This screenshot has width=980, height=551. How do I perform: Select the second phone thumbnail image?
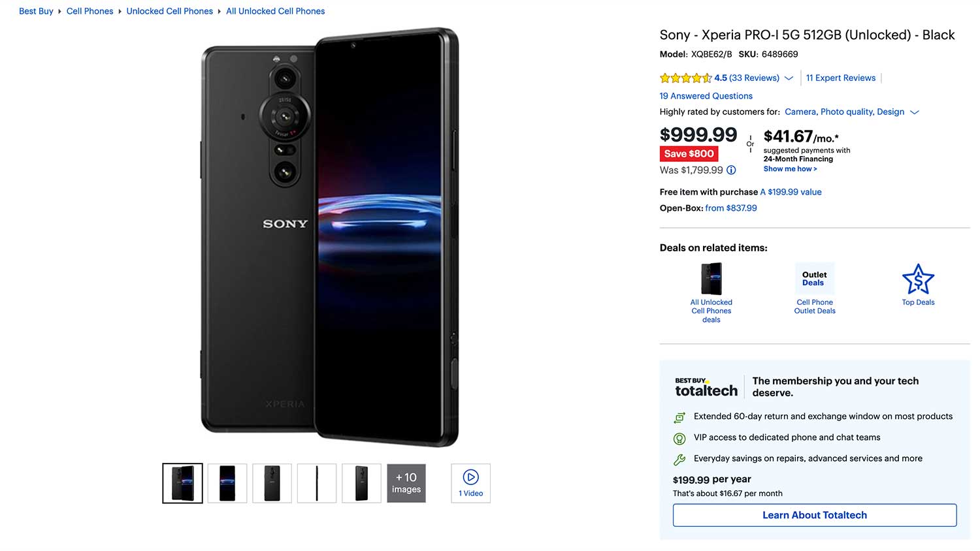pos(227,483)
